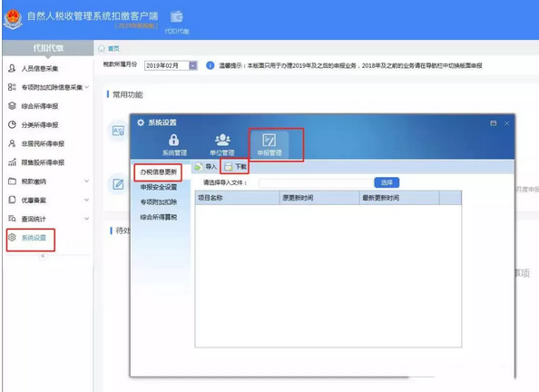539x392 pixels.
Task: Click the 项目名称 column header
Action: coord(237,198)
